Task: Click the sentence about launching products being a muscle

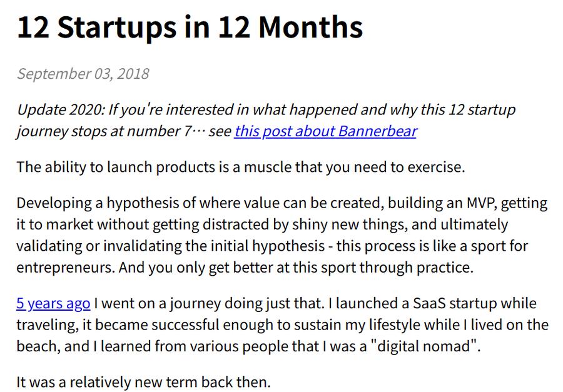Action: click(x=241, y=168)
